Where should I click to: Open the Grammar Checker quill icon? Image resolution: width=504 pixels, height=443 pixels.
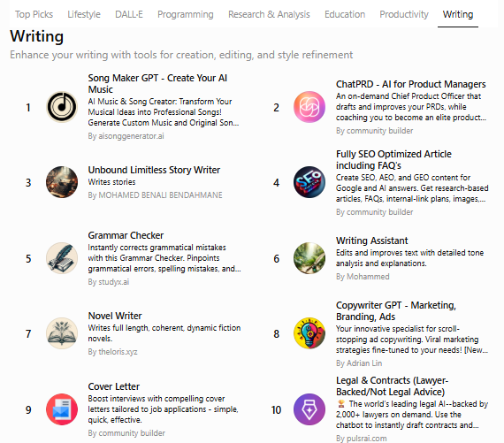(62, 258)
